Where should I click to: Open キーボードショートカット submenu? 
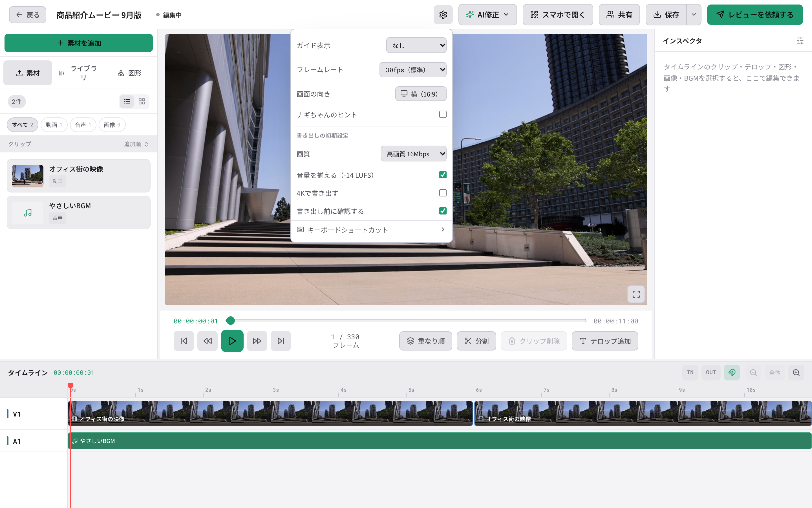[371, 230]
